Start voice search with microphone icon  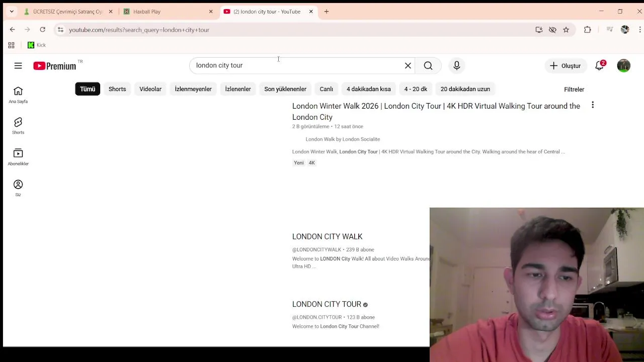point(457,66)
